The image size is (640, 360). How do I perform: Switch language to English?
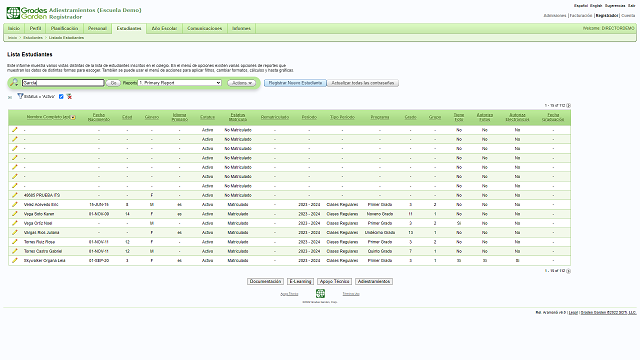click(x=596, y=6)
